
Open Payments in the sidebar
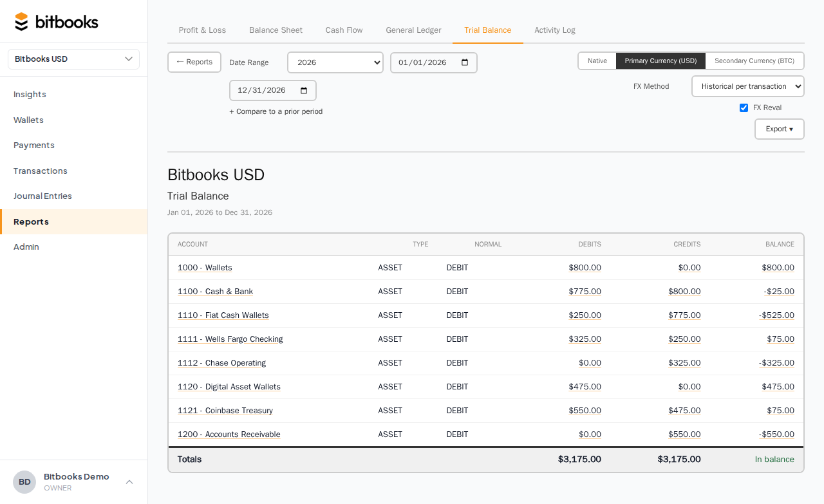click(x=74, y=145)
